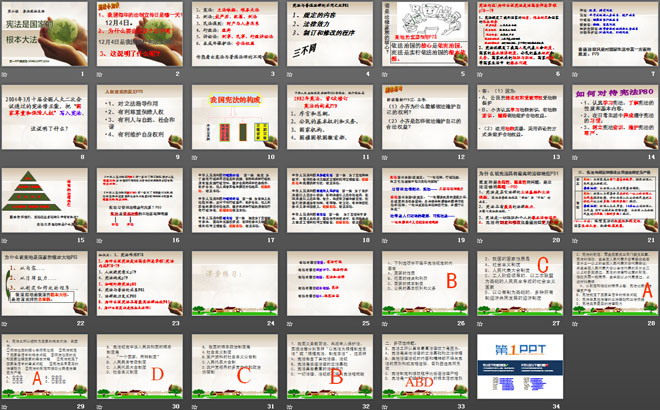Select slide 7 thumbnail
660x410 pixels.
tap(615, 34)
